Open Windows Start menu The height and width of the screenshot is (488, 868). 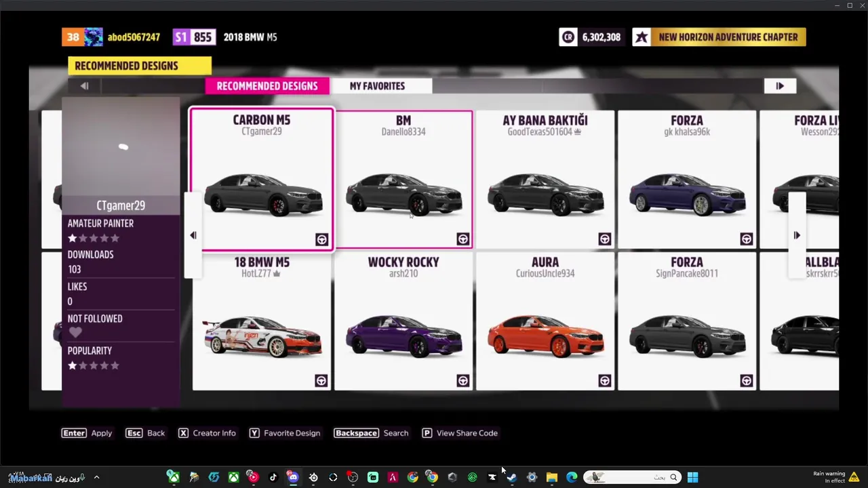coord(692,477)
